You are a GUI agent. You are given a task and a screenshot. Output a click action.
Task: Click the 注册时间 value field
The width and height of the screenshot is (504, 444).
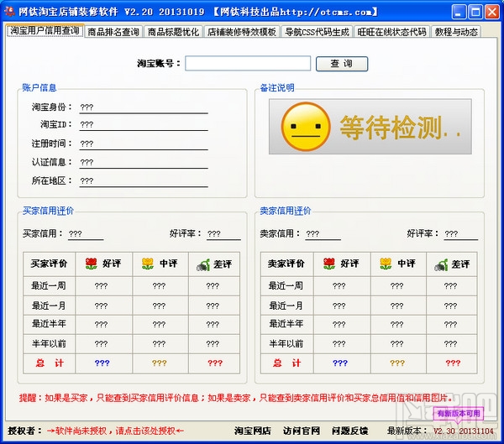(x=144, y=144)
